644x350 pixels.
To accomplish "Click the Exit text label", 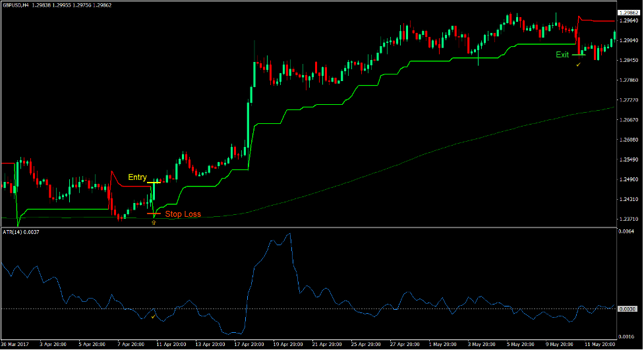I will coord(562,55).
